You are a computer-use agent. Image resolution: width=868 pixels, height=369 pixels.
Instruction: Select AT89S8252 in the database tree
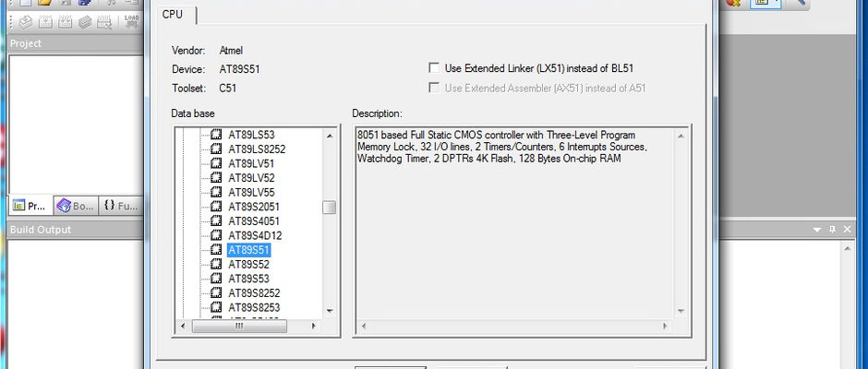tap(254, 292)
